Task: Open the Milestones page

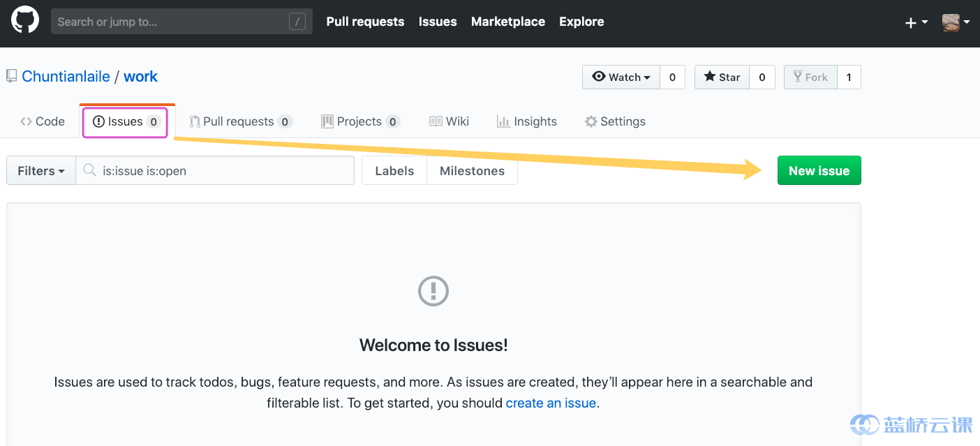Action: click(472, 171)
